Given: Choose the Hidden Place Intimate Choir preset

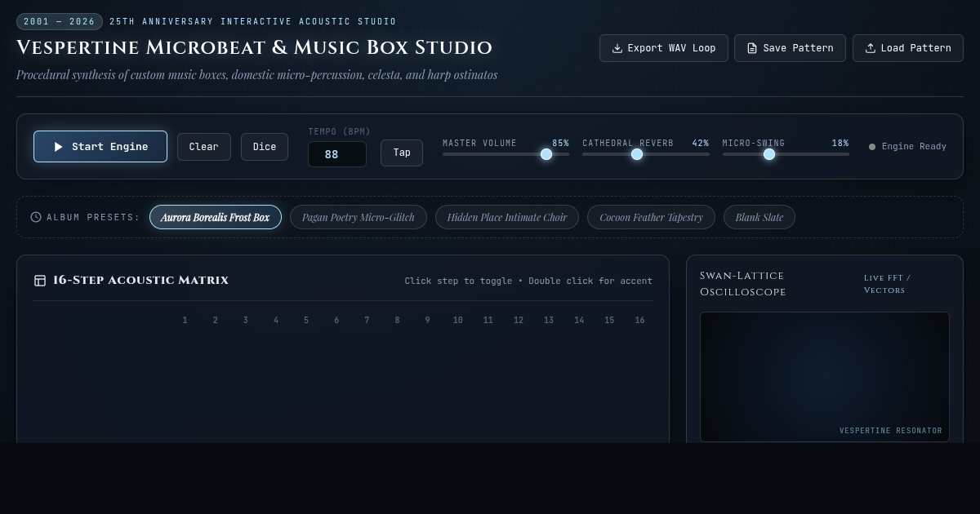Looking at the screenshot, I should point(507,217).
